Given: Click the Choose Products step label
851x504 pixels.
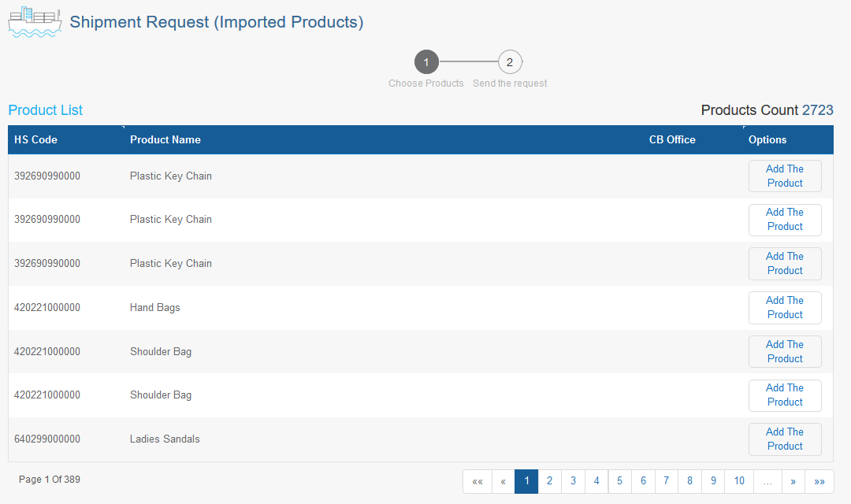Looking at the screenshot, I should point(426,83).
